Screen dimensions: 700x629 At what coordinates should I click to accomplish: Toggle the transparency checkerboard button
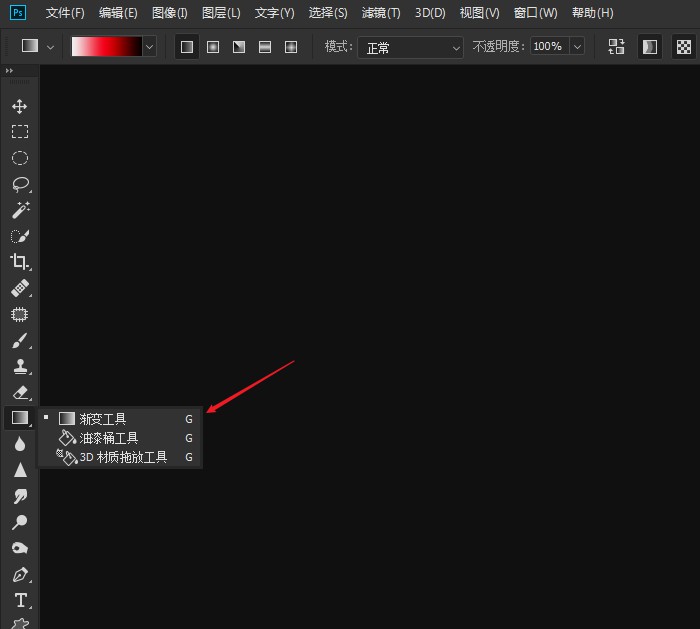pyautogui.click(x=683, y=46)
